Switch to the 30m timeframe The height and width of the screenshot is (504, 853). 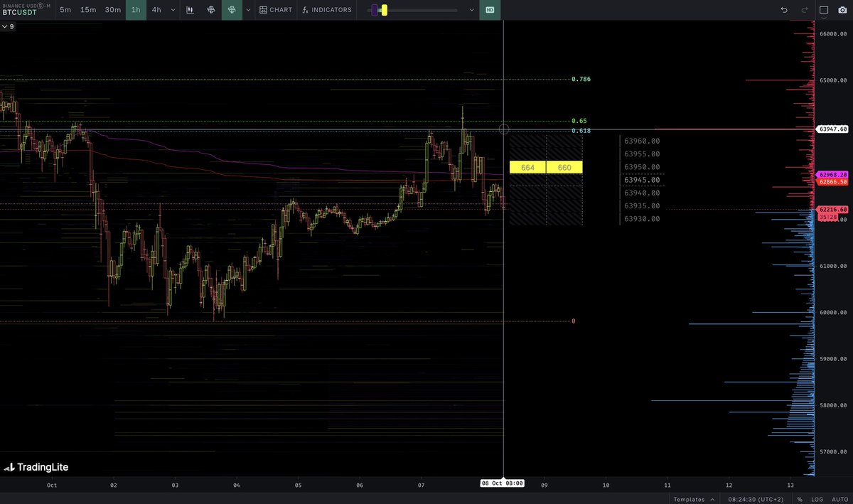pyautogui.click(x=113, y=10)
